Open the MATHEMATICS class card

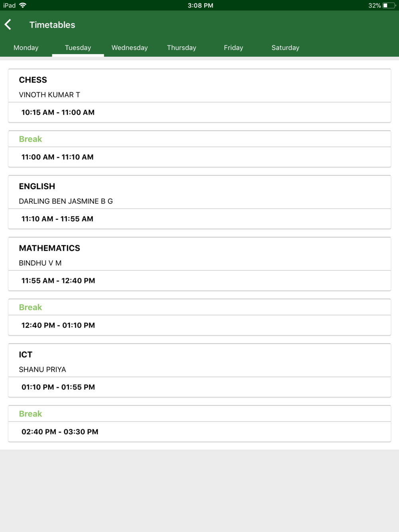coord(199,264)
